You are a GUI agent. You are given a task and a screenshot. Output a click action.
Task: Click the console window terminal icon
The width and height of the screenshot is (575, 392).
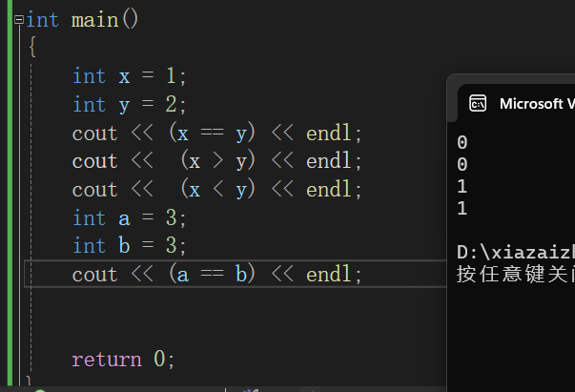tap(478, 103)
